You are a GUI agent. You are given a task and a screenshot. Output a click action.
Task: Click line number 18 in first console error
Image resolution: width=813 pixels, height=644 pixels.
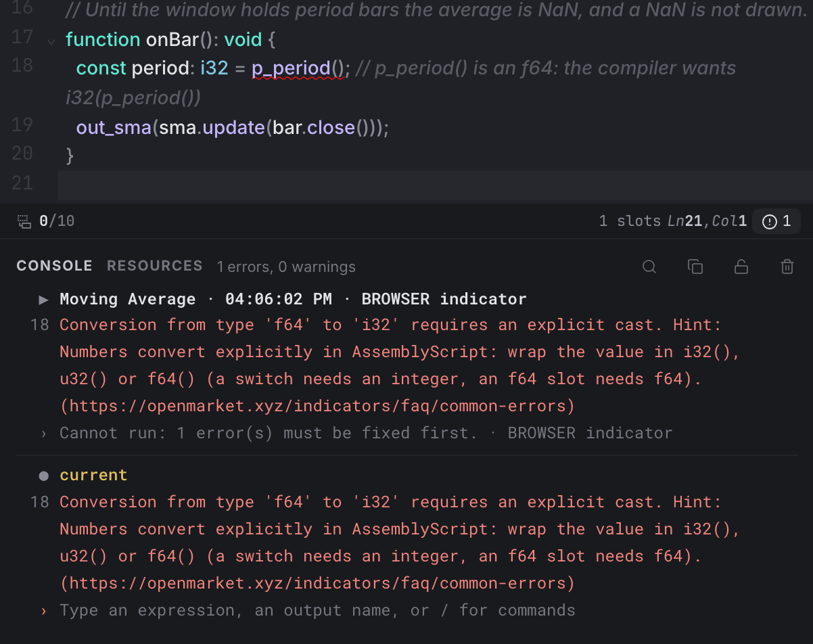(x=40, y=325)
